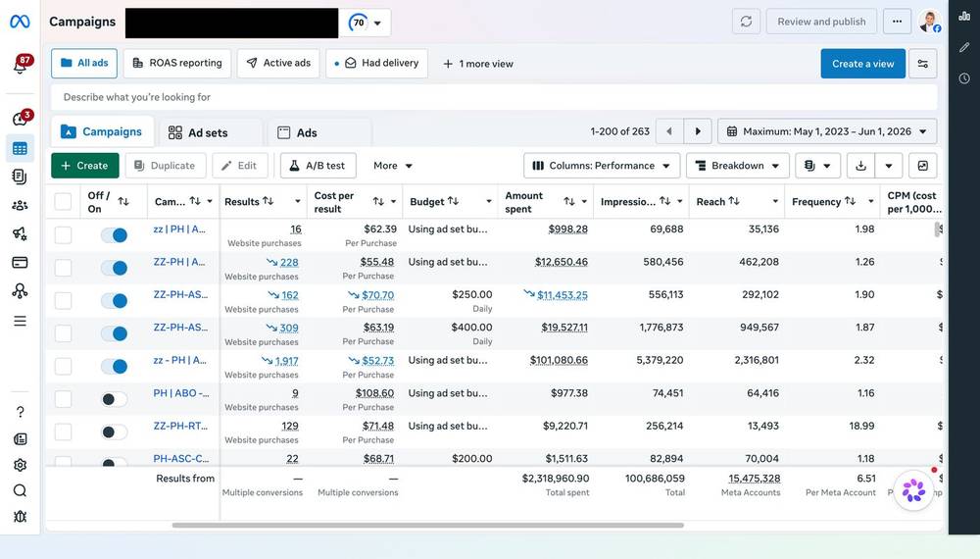980x559 pixels.
Task: Open Events Manager nodes icon in sidebar
Action: pyautogui.click(x=20, y=290)
